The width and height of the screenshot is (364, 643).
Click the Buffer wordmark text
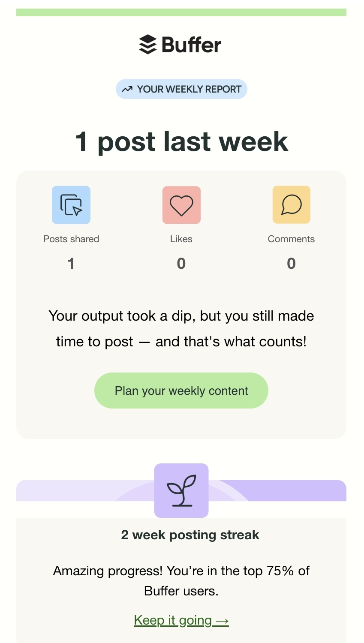192,45
